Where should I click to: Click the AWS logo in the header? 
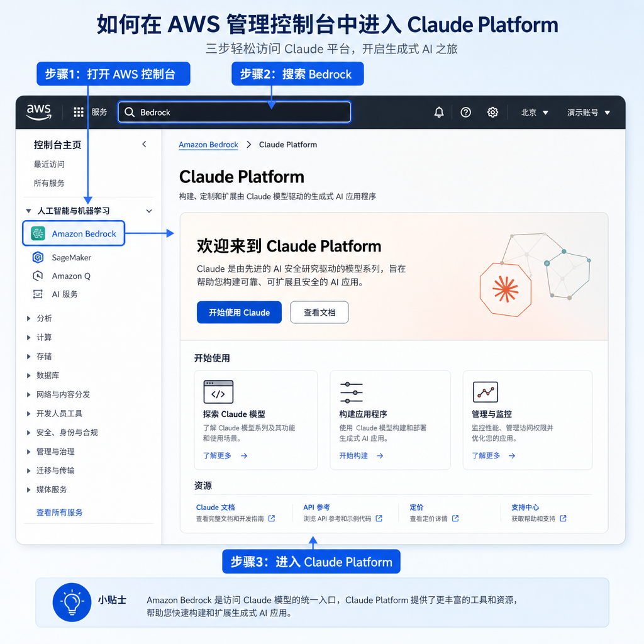39,112
